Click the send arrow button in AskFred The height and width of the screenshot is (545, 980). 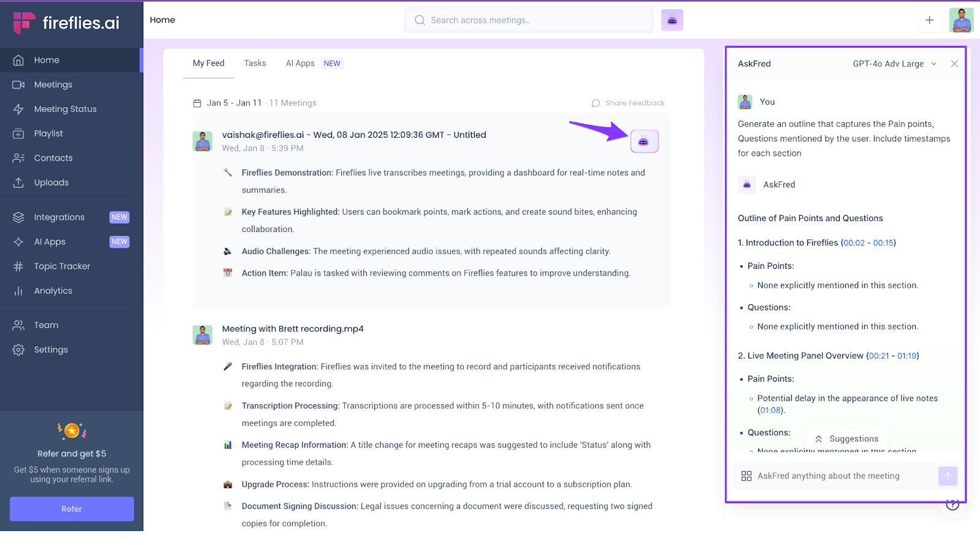pyautogui.click(x=948, y=476)
